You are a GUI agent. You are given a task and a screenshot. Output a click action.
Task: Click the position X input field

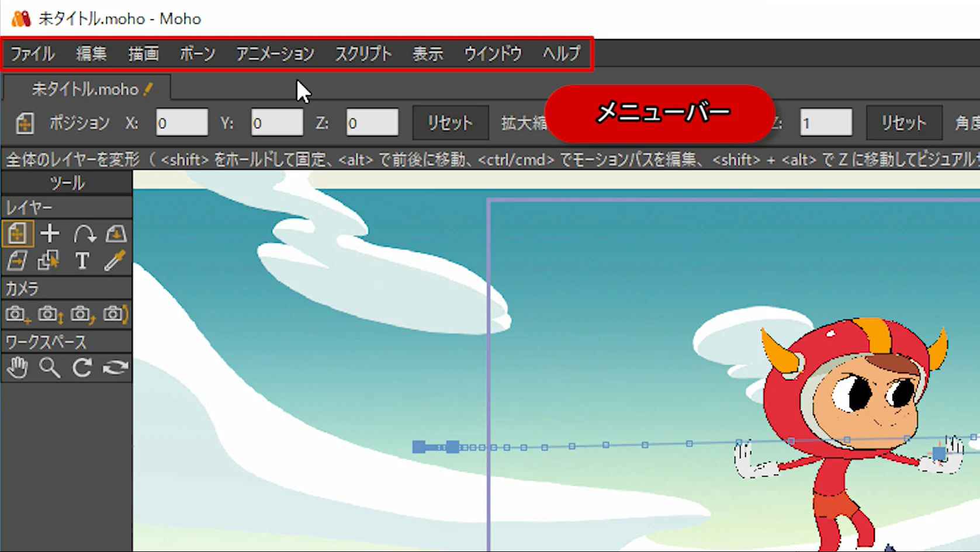point(182,123)
